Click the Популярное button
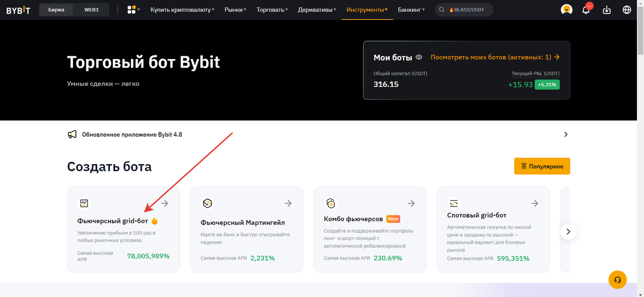Viewport: 644px width, 297px height. point(542,166)
